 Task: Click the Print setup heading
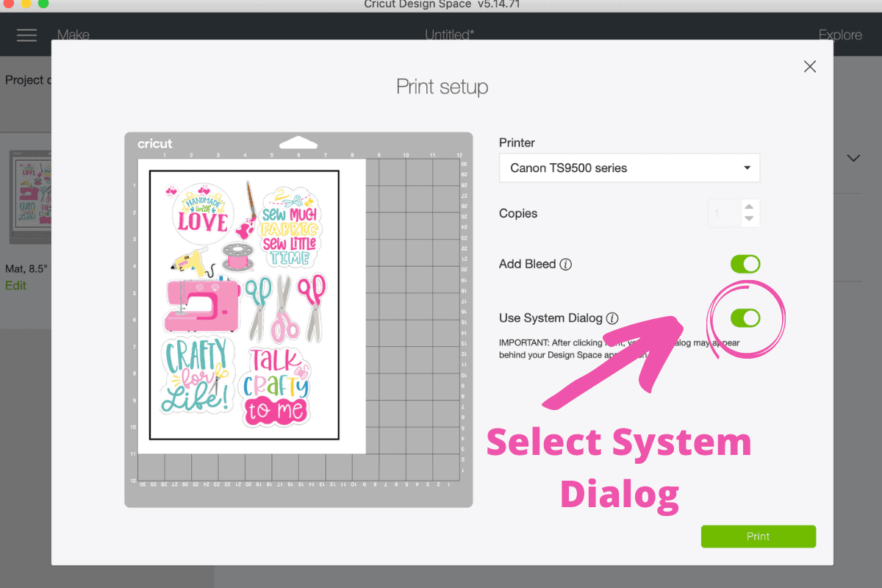tap(442, 87)
